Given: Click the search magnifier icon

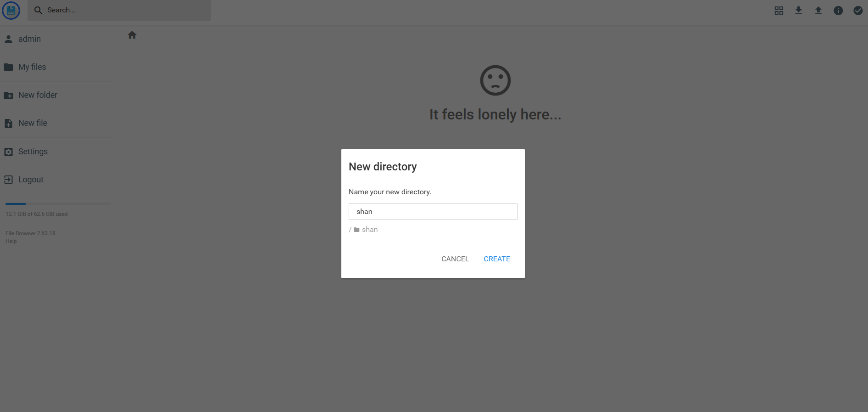Looking at the screenshot, I should click(39, 10).
